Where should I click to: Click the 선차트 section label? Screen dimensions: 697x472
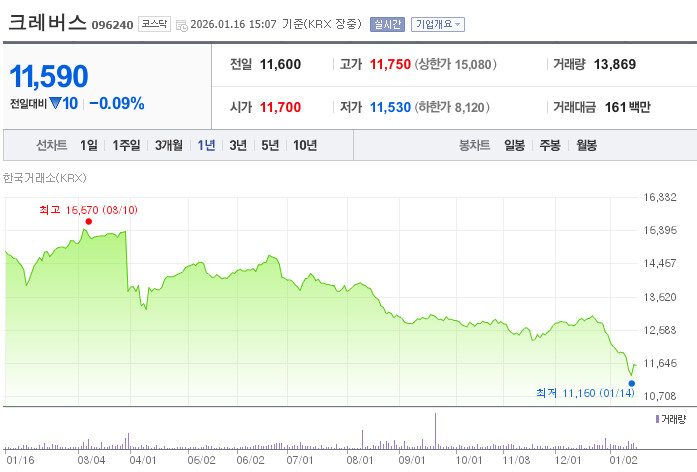pyautogui.click(x=52, y=145)
